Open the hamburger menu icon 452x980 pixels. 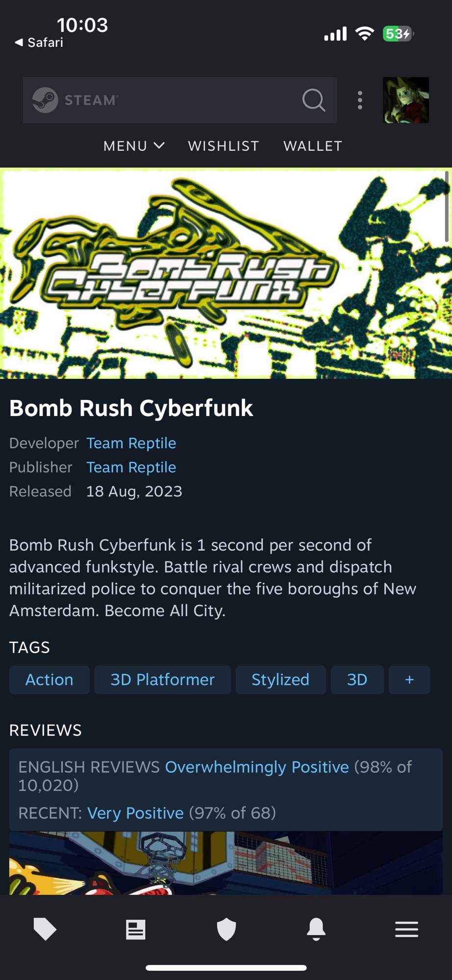click(x=406, y=929)
